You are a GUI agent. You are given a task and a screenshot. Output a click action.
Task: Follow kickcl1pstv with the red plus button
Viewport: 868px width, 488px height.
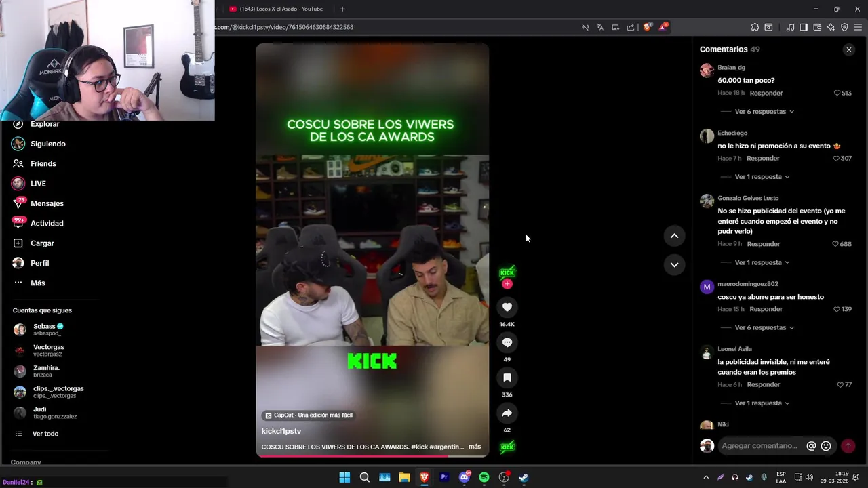tap(507, 284)
